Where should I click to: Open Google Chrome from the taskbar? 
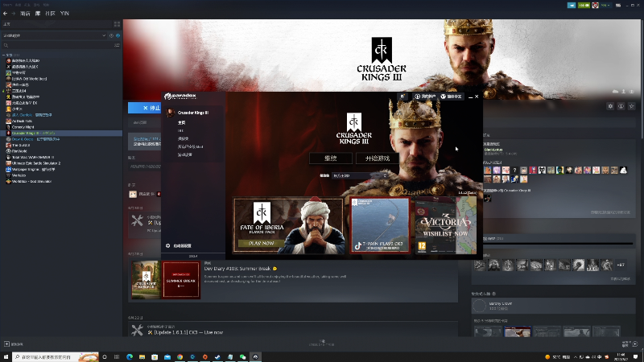coord(180,357)
